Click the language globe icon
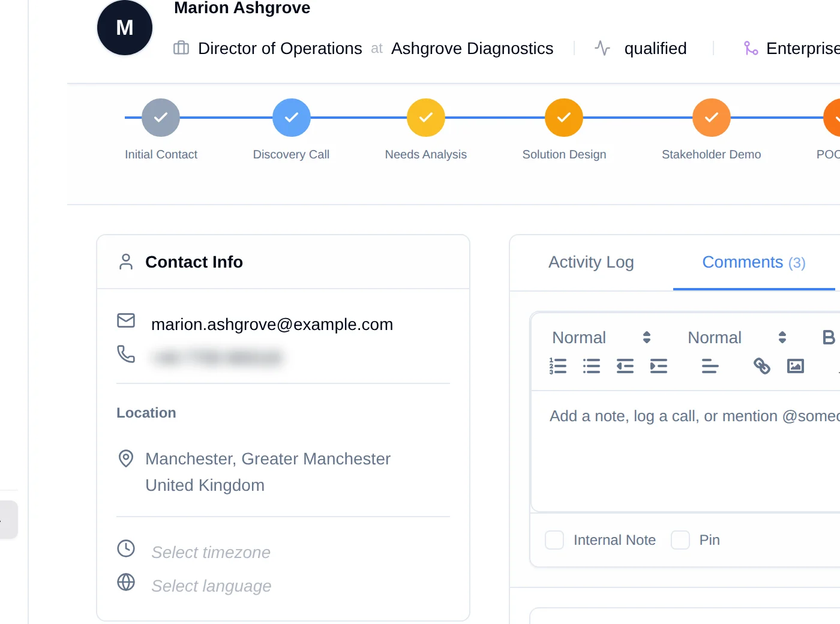 [x=126, y=582]
